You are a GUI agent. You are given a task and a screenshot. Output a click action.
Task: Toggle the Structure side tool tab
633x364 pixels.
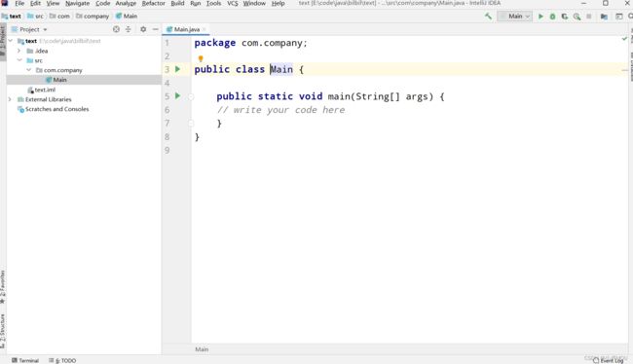pos(3,331)
